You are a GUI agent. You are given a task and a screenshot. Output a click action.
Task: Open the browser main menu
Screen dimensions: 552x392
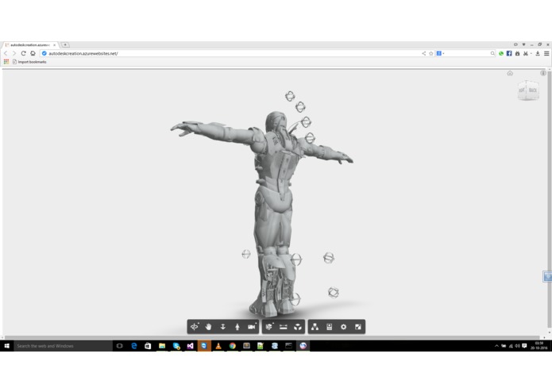pyautogui.click(x=546, y=53)
